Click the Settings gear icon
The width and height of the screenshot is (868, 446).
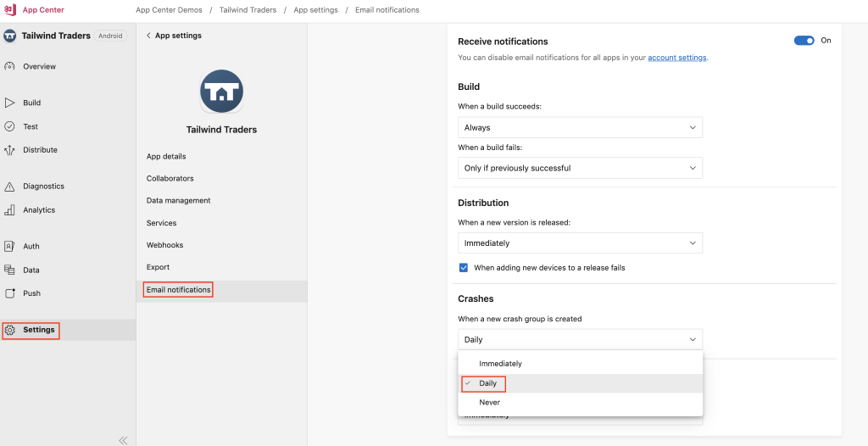tap(9, 330)
